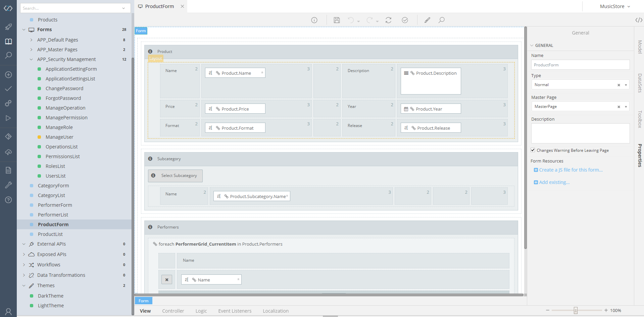
Task: Click the Add existing link
Action: (x=554, y=182)
